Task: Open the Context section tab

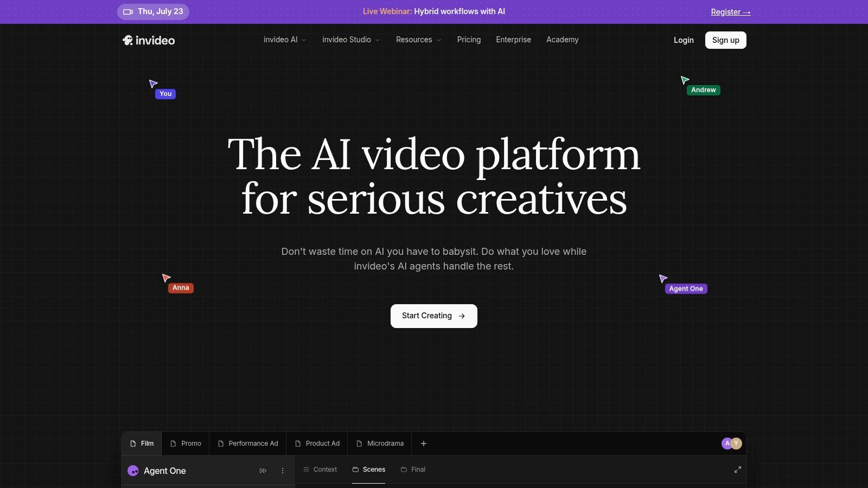Action: 320,470
